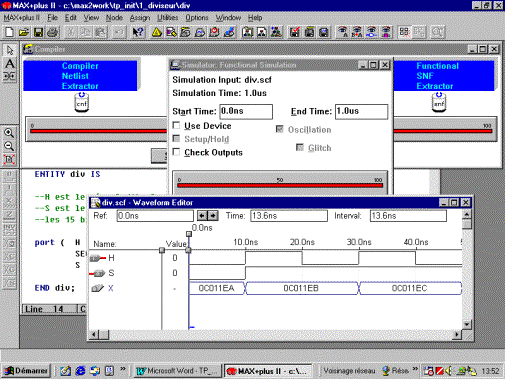This screenshot has height=379, width=505.
Task: Click the bus value 0C011EB in X waveform
Action: click(301, 288)
